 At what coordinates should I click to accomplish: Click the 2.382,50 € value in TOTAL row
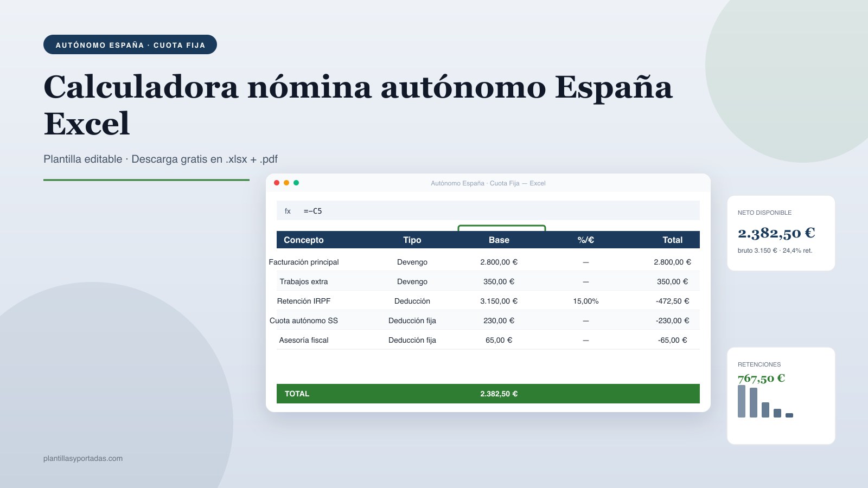point(499,394)
